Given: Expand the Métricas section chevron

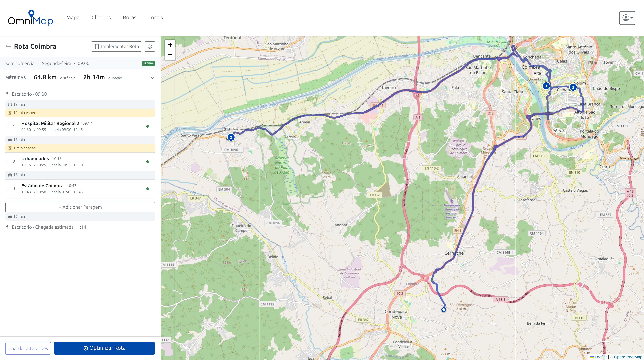Looking at the screenshot, I should pyautogui.click(x=152, y=78).
